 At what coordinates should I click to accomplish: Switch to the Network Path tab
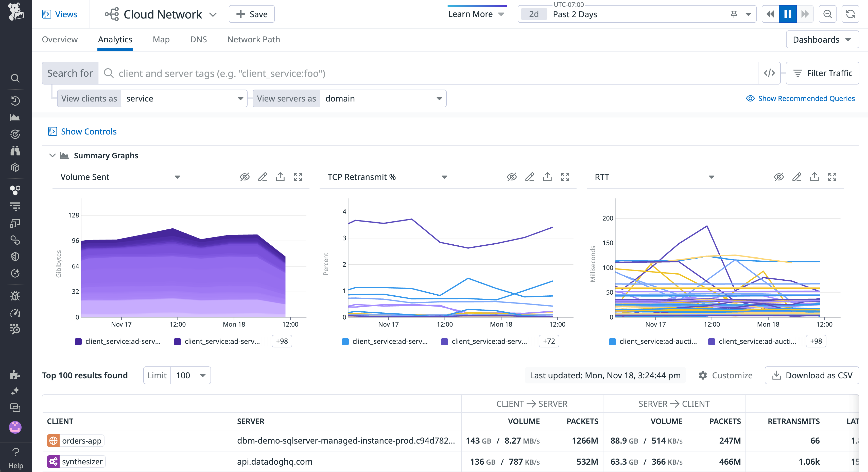coord(253,39)
